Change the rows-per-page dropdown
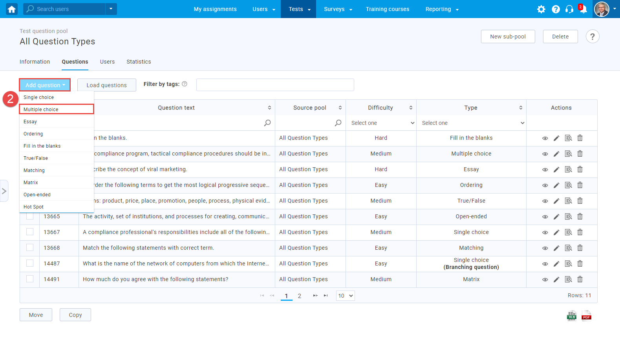 tap(345, 296)
